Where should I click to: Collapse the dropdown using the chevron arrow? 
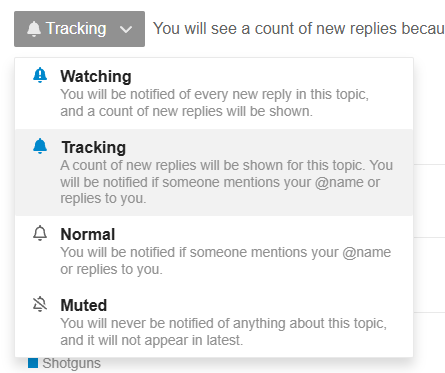pyautogui.click(x=126, y=29)
